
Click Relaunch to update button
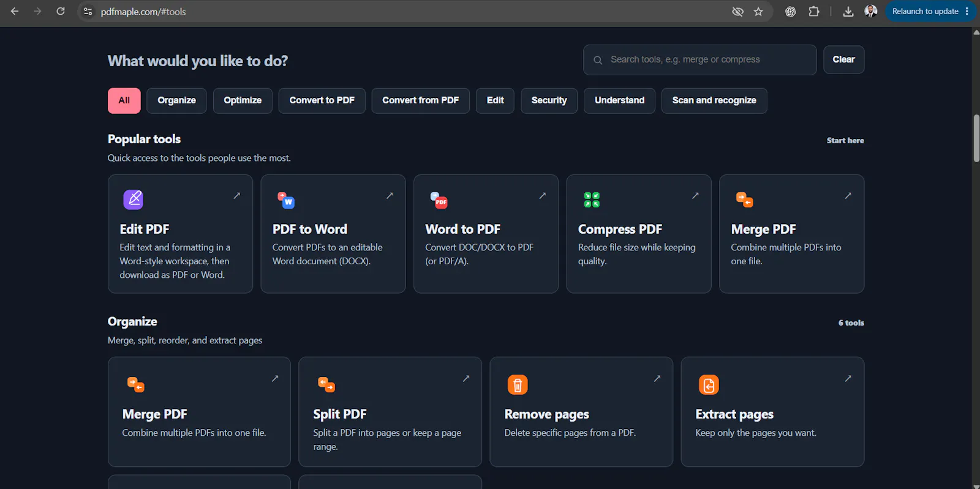930,12
